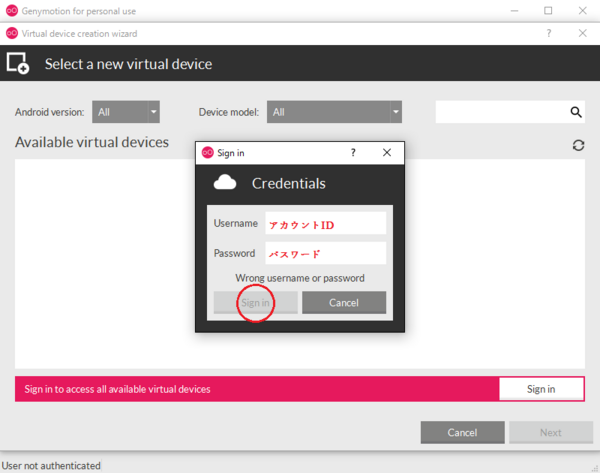This screenshot has width=600, height=473.
Task: Click the Sign in dialog help question mark
Action: pos(352,153)
